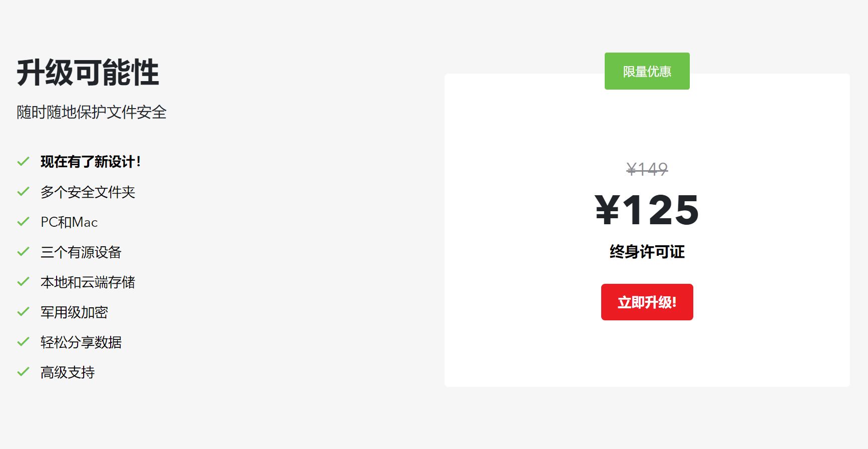
Task: Click the checkmark beside 本地和云端存储
Action: (x=23, y=282)
